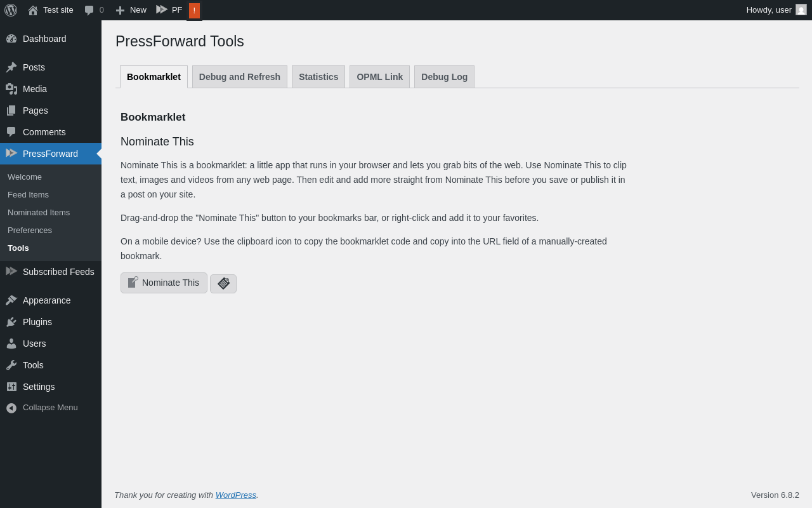812x508 pixels.
Task: Open the OPML Link tab
Action: click(379, 77)
